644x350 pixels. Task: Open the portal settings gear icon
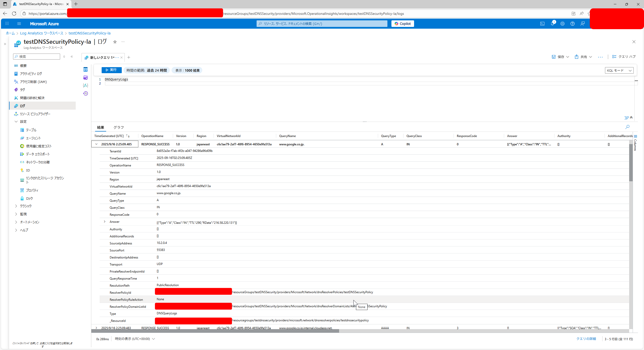click(x=562, y=24)
